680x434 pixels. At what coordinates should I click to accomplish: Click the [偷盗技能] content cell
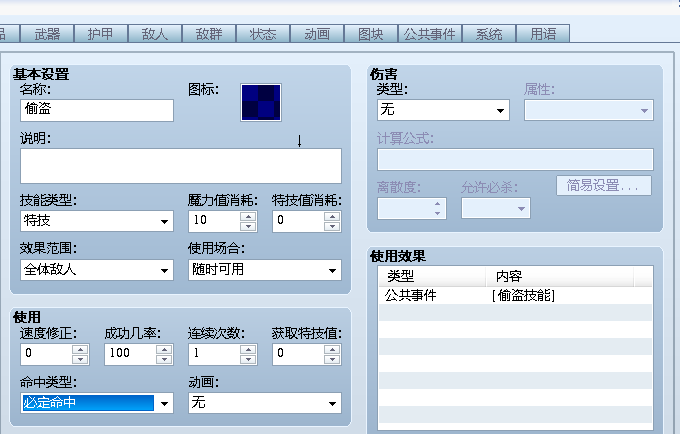[523, 295]
